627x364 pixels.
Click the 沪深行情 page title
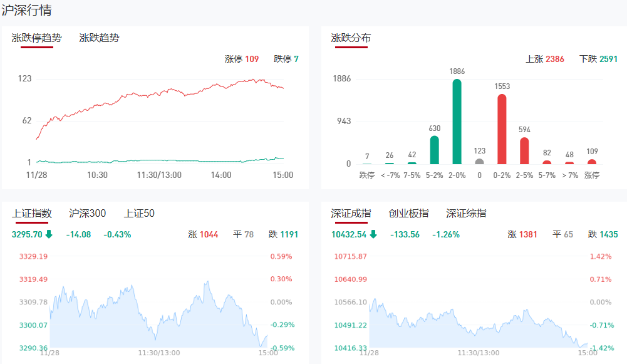click(x=27, y=10)
